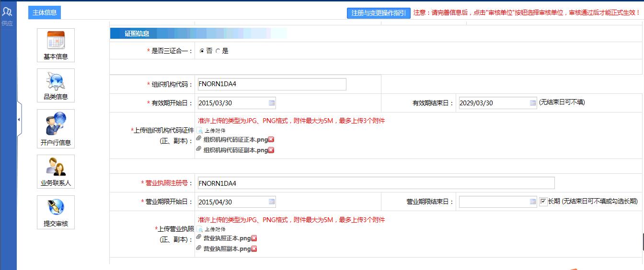This screenshot has height=270, width=644.
Task: Remove 营业执照正本.png attachment
Action: [x=254, y=238]
